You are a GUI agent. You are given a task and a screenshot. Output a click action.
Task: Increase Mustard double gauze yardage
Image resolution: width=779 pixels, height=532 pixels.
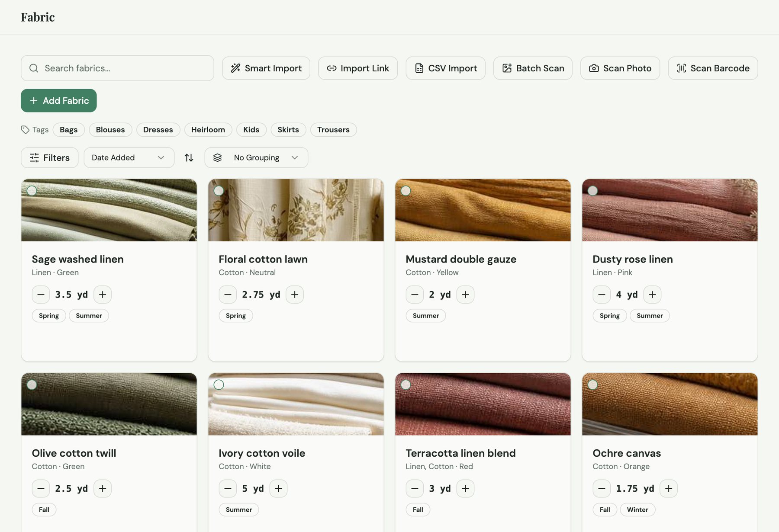465,295
